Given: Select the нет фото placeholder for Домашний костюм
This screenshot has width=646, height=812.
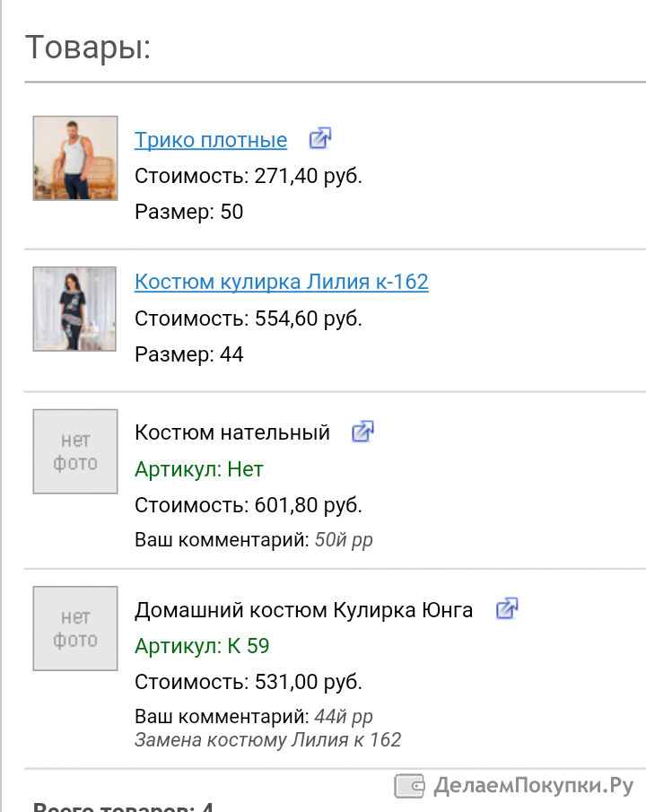Looking at the screenshot, I should click(x=75, y=628).
